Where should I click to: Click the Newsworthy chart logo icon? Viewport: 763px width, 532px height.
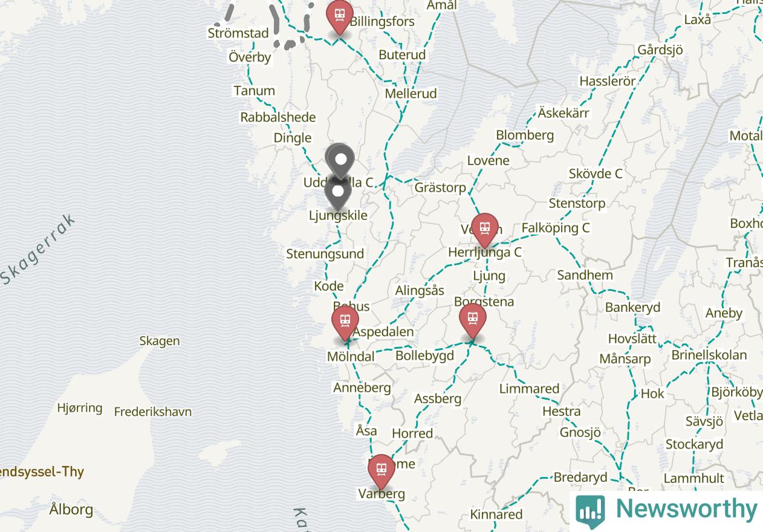click(590, 512)
